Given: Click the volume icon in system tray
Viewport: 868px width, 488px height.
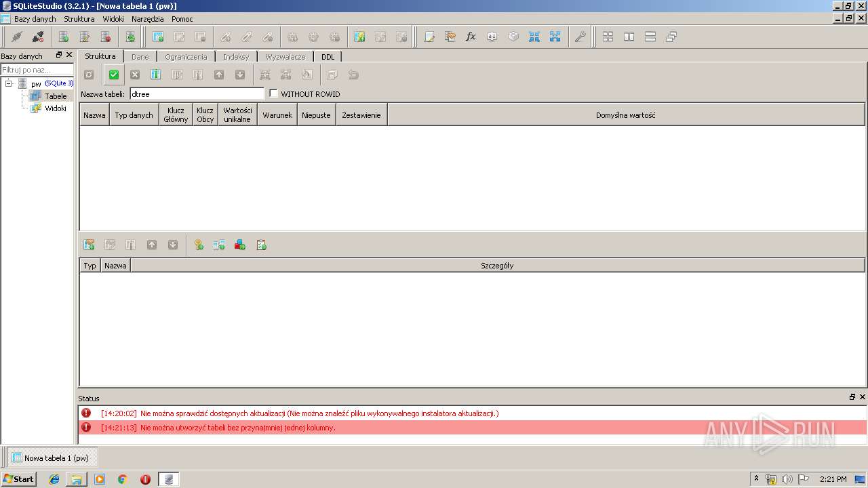Looking at the screenshot, I should coord(787,479).
